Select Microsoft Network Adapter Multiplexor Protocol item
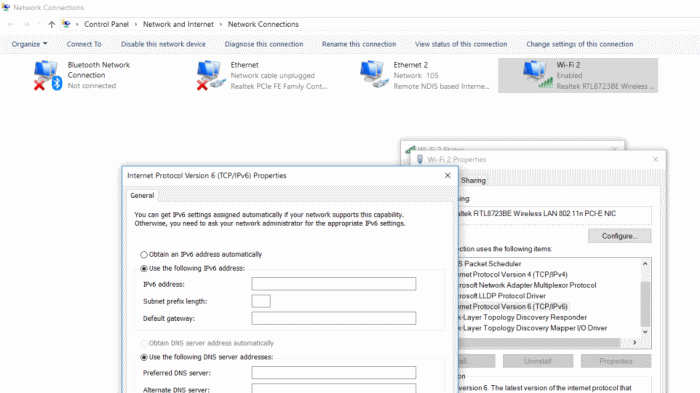700x393 pixels. (x=528, y=285)
